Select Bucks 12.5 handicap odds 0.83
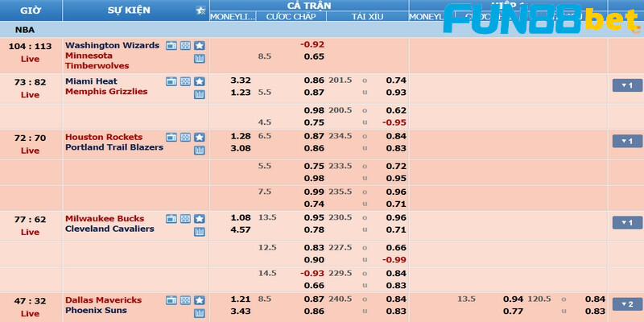 pos(314,247)
